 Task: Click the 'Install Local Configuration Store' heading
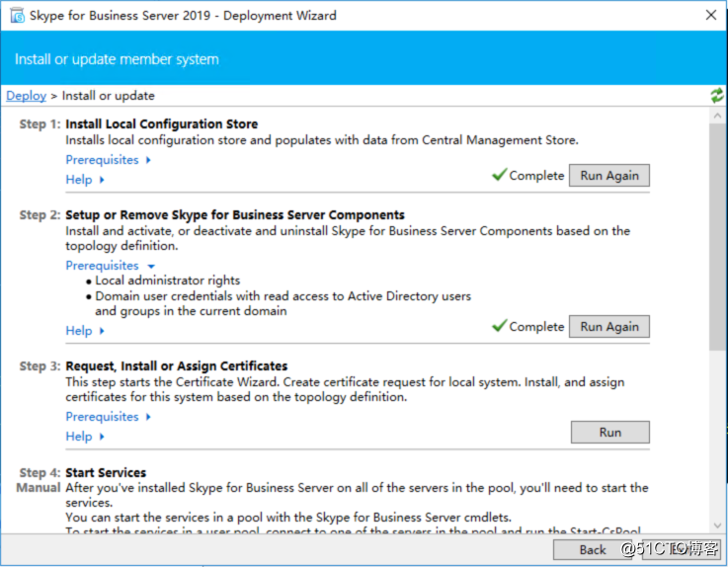pos(162,124)
